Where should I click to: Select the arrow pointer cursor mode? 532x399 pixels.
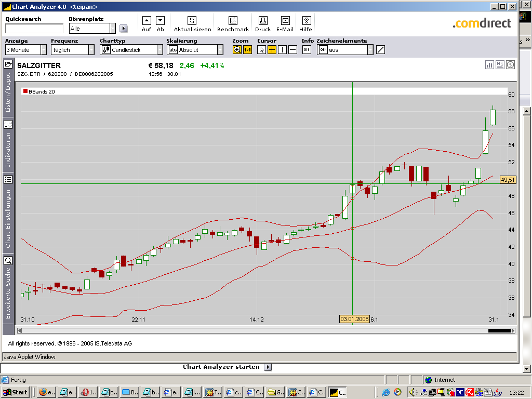click(x=262, y=50)
